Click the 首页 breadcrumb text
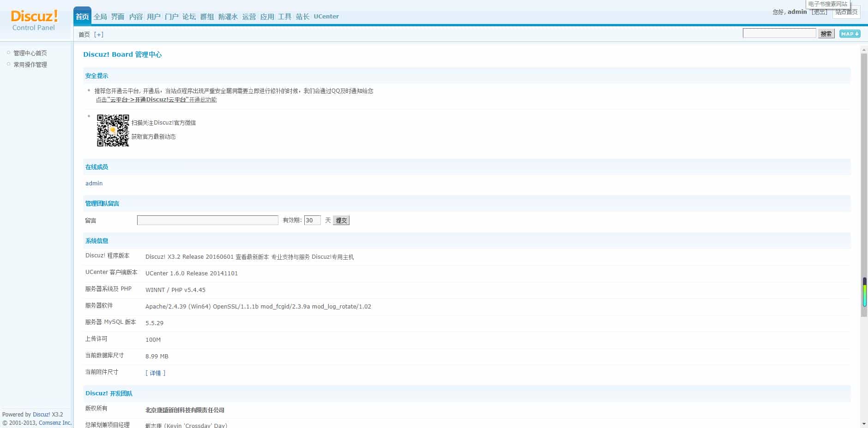The height and width of the screenshot is (428, 868). 84,35
